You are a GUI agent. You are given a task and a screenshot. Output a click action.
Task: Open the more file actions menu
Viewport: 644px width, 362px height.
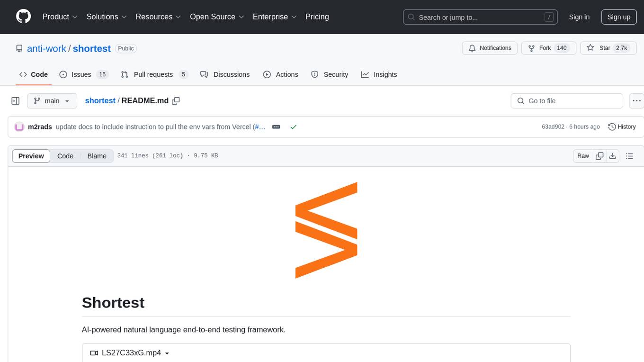637,101
